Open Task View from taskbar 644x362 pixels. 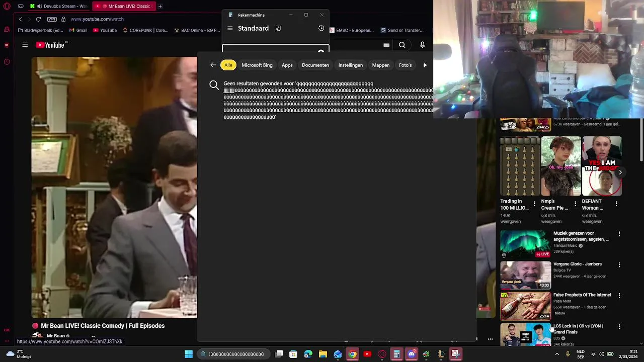279,354
